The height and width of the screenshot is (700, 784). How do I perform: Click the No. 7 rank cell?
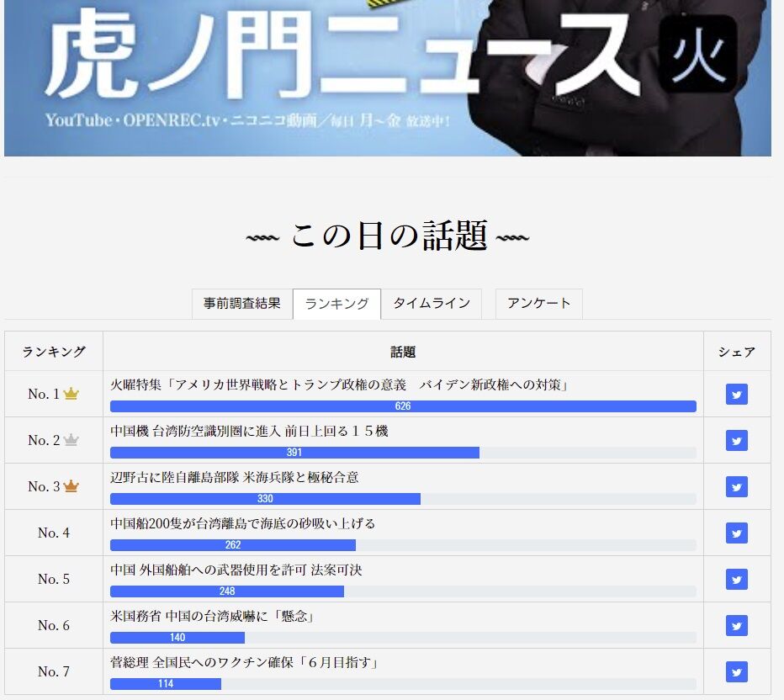pos(54,671)
